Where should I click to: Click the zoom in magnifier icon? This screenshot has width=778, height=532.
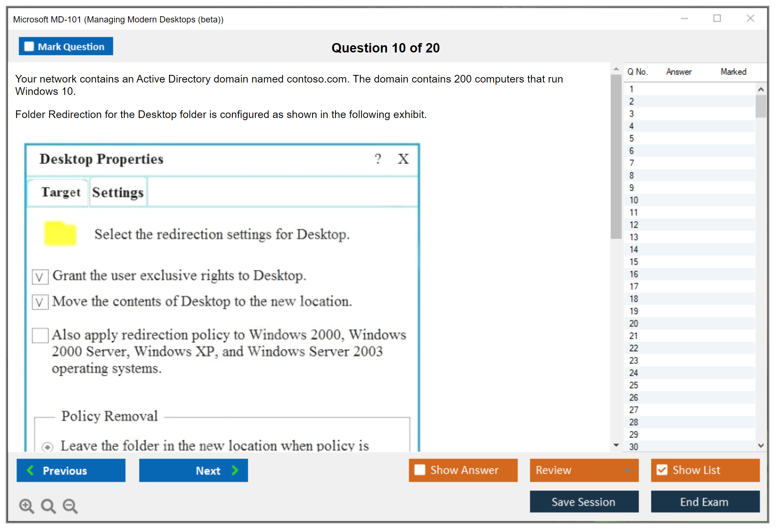click(26, 506)
